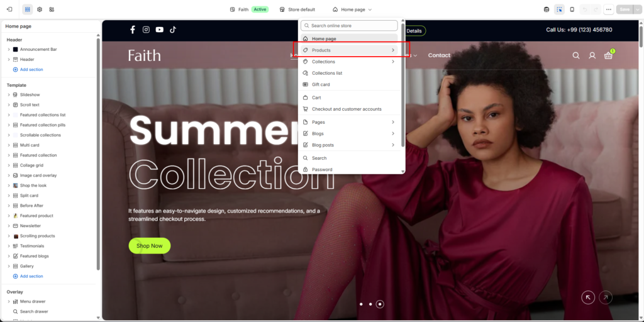Click the undo arrow icon
The image size is (644, 322).
point(584,9)
